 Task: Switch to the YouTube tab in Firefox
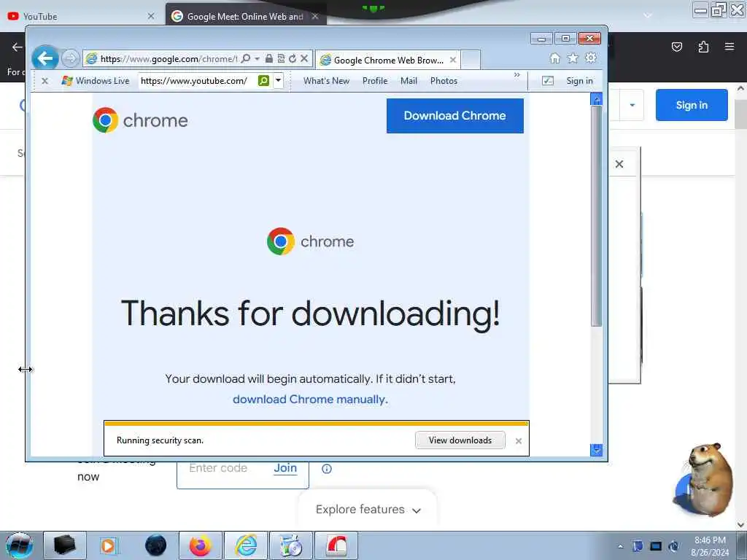coord(80,16)
